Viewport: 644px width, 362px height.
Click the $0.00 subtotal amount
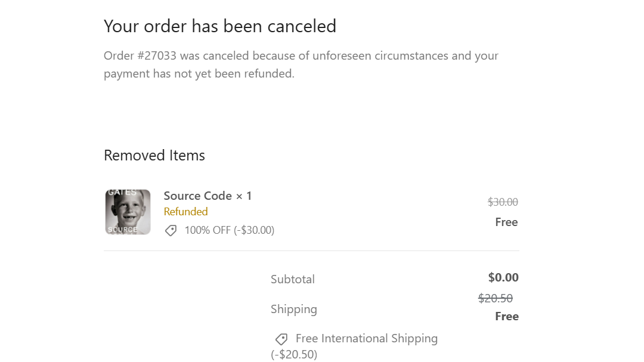click(x=503, y=277)
